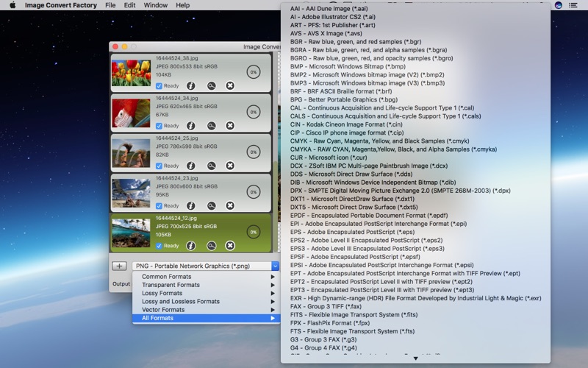Viewport: 588px width, 368px height.
Task: Click progress circle for 16444524_38.jpg
Action: 254,71
